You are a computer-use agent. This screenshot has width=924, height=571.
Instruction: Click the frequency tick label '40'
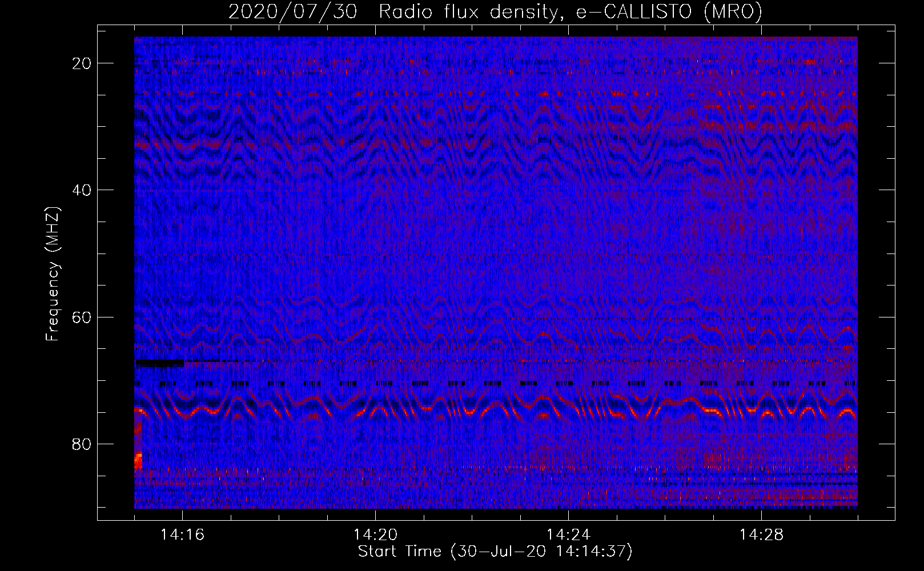pyautogui.click(x=82, y=190)
